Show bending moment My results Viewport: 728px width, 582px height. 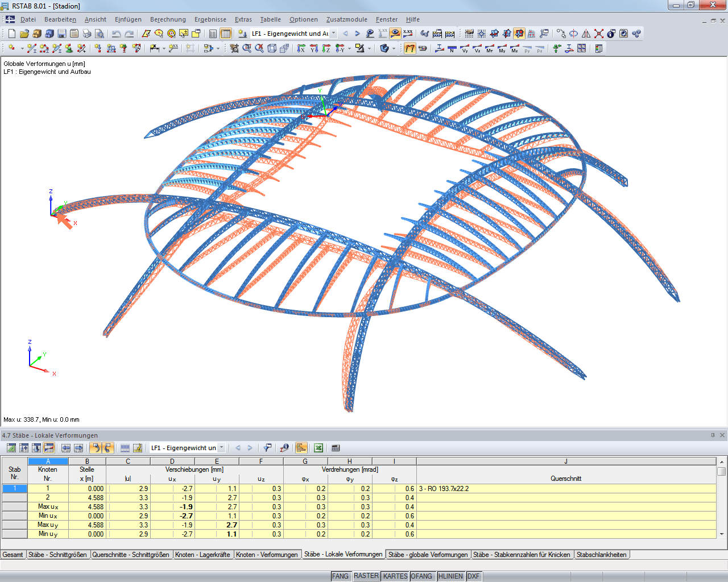click(502, 48)
